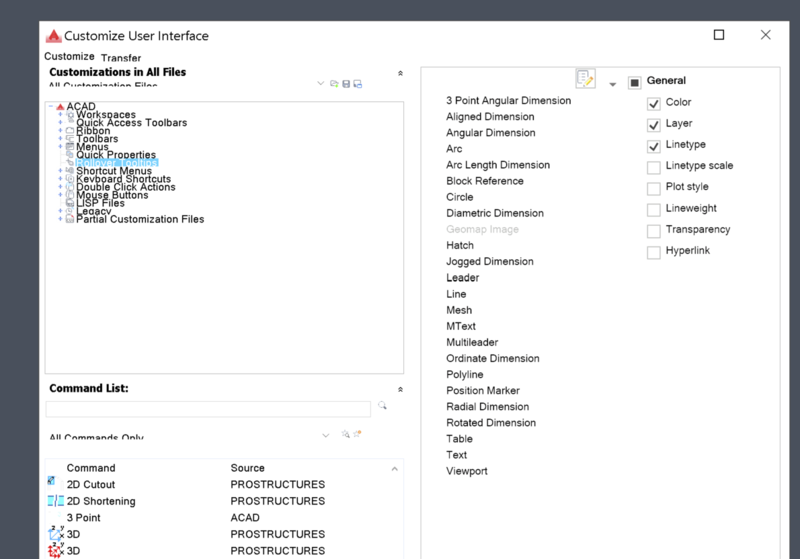The height and width of the screenshot is (559, 800).
Task: Collapse the Customizations in All Files panel
Action: pos(400,73)
